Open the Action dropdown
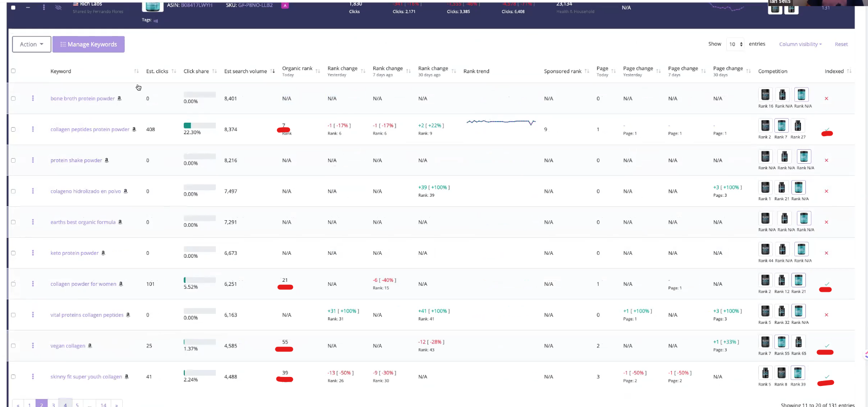This screenshot has height=407, width=868. (32, 44)
